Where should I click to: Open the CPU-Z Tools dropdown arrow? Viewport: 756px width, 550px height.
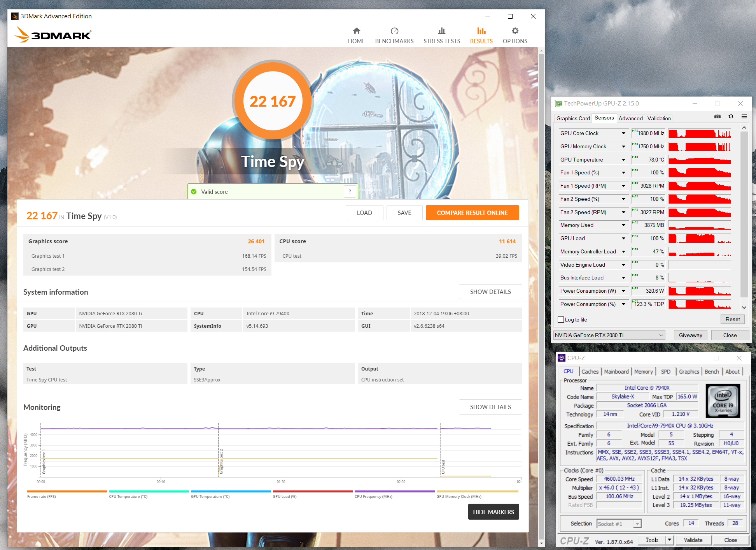pos(669,540)
